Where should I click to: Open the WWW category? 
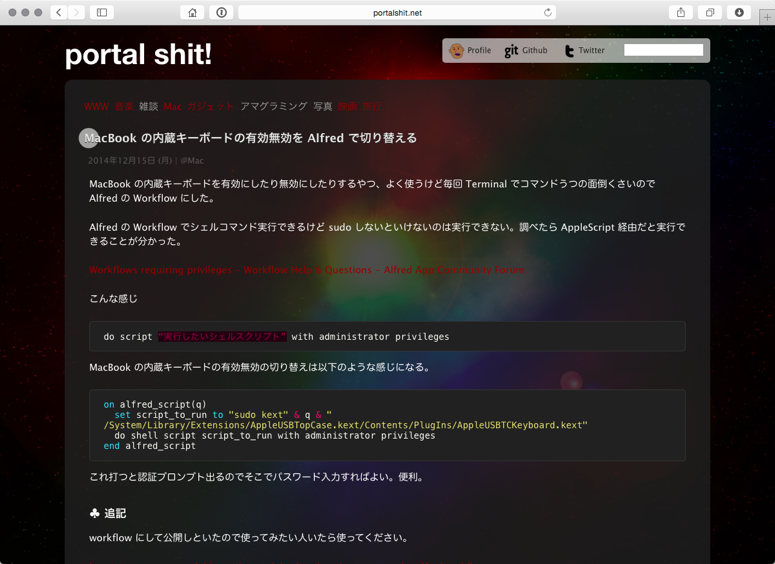96,106
